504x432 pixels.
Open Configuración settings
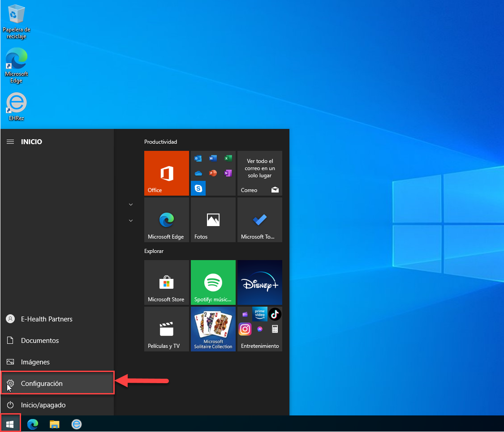tap(57, 383)
